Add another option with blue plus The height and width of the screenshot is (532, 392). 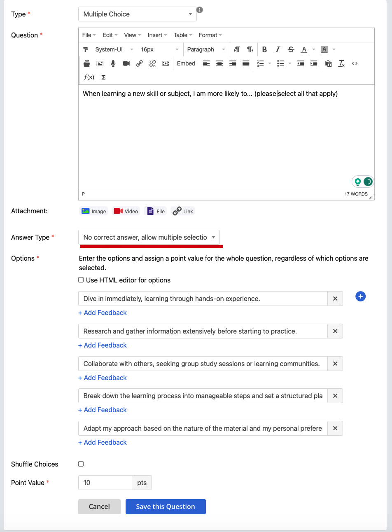pyautogui.click(x=360, y=296)
